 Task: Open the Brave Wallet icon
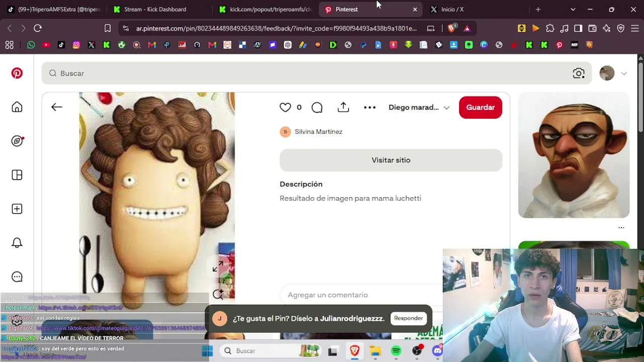tap(592, 29)
